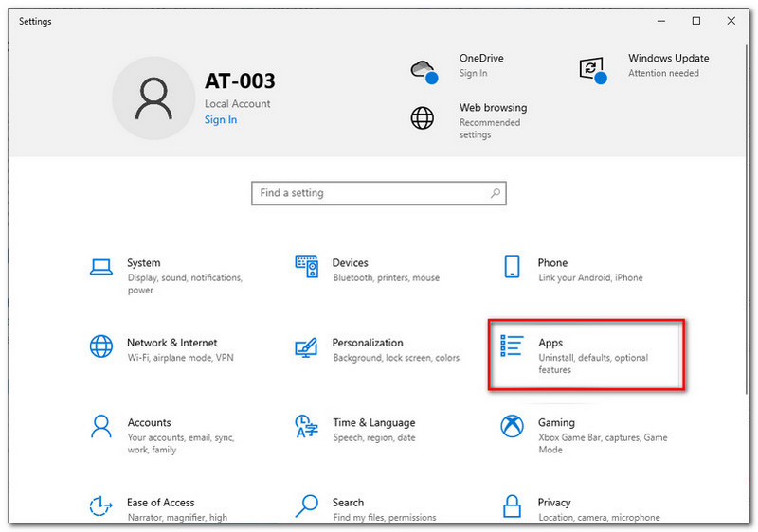Open the Phone settings icon
Screen dimensions: 758x532
click(512, 266)
